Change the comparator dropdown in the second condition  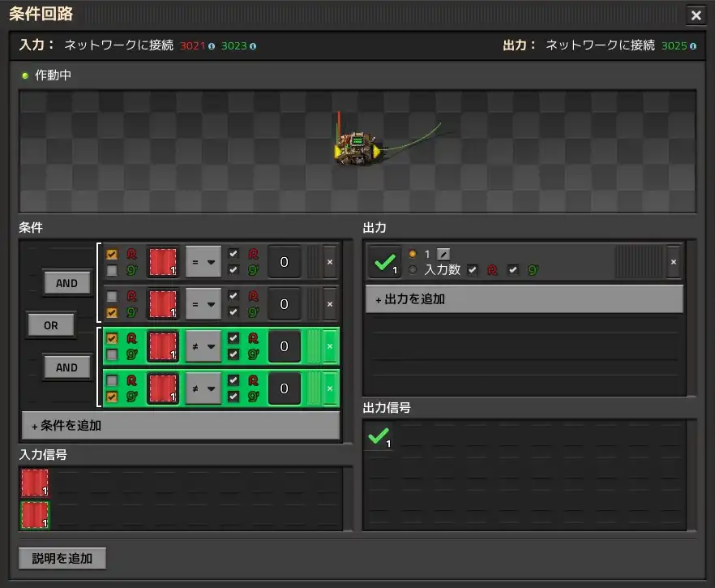(x=205, y=303)
